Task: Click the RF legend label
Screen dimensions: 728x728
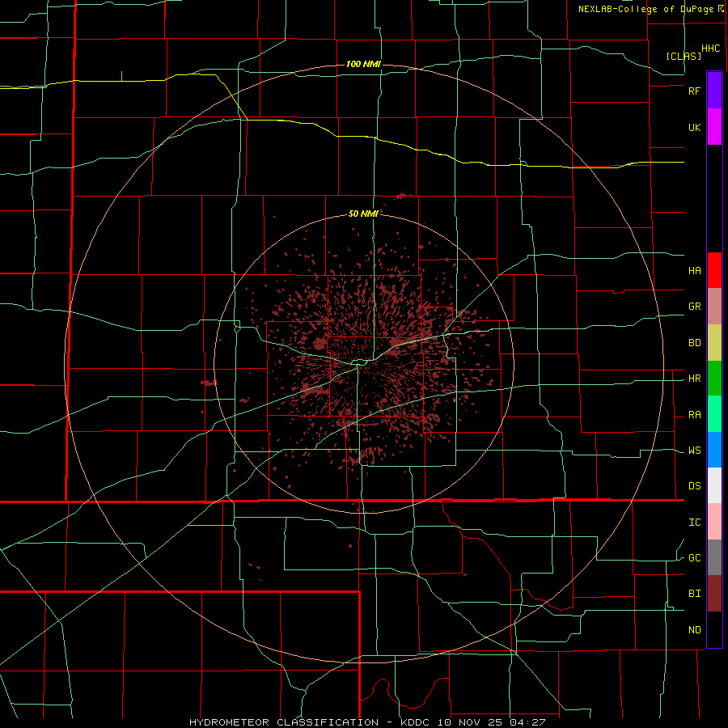Action: (695, 91)
